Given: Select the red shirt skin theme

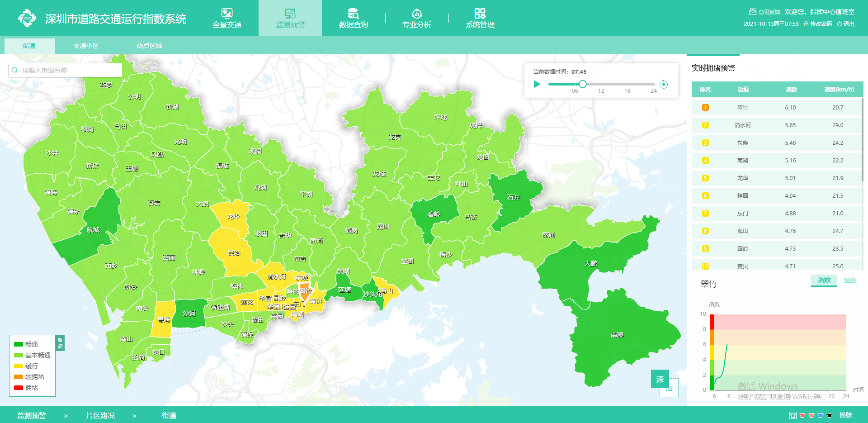Looking at the screenshot, I should [802, 415].
